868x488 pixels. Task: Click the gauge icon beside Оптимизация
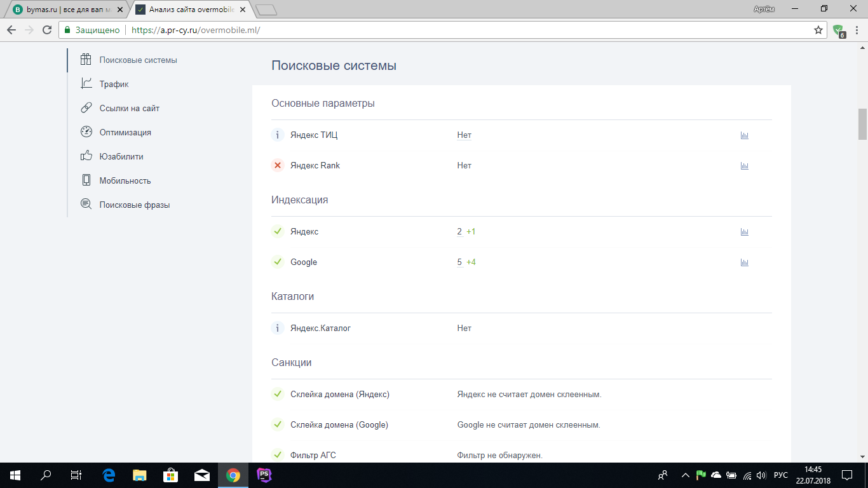(x=86, y=132)
